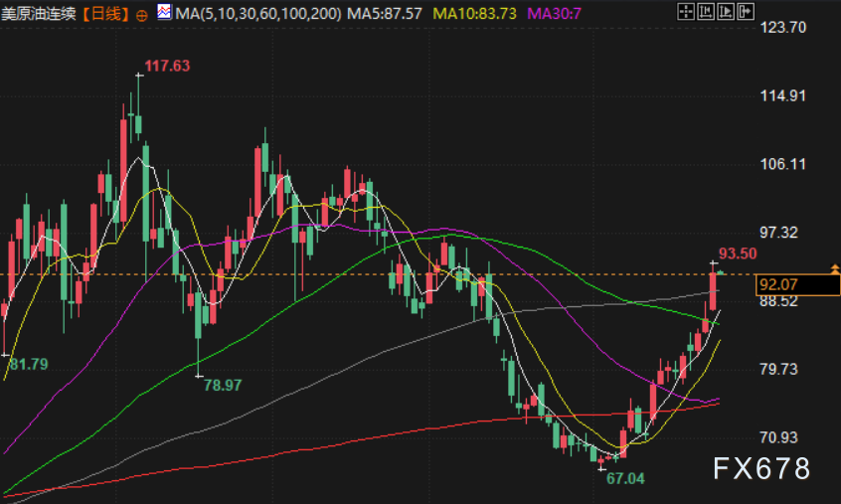
Task: Click the 117.63 high price marker
Action: click(167, 66)
